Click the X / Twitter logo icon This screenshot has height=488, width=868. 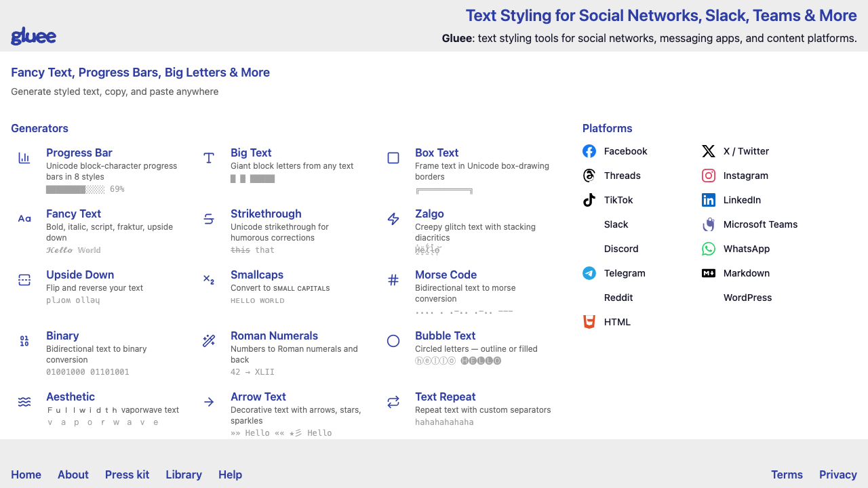(x=709, y=151)
